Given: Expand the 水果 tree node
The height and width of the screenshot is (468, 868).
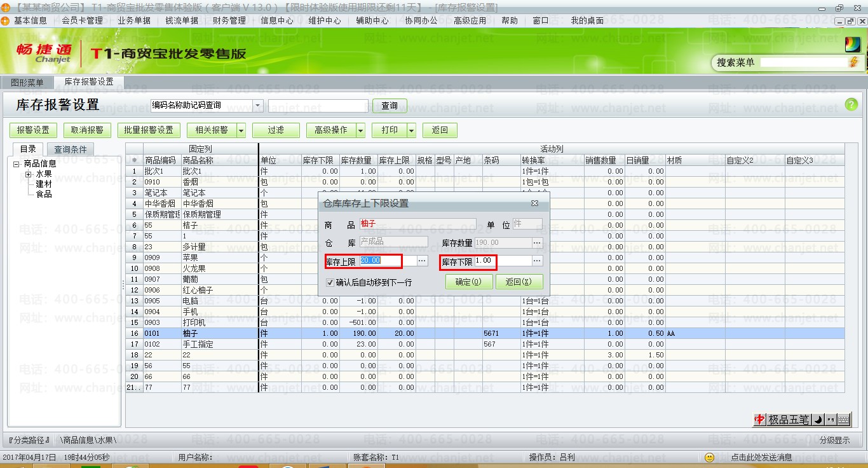Looking at the screenshot, I should pyautogui.click(x=28, y=174).
